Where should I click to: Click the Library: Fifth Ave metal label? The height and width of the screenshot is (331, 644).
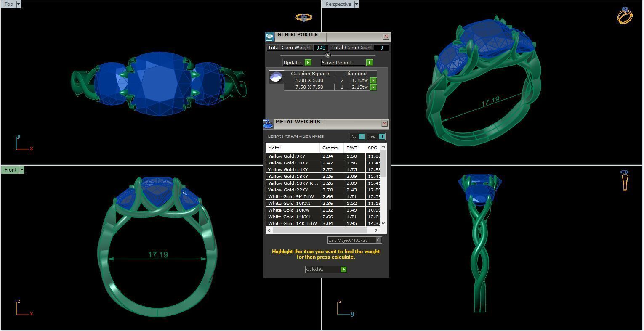(296, 136)
